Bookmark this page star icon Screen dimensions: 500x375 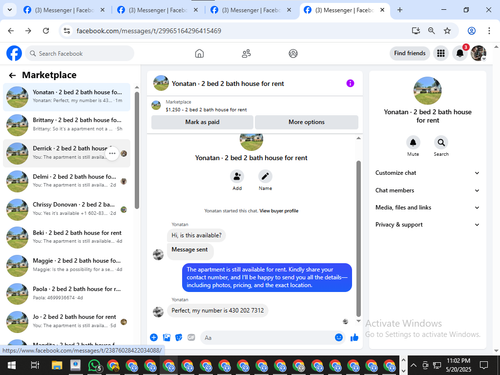click(x=447, y=31)
